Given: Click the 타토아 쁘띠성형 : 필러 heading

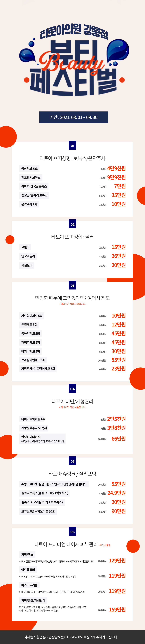Looking at the screenshot, I should (x=72, y=237).
